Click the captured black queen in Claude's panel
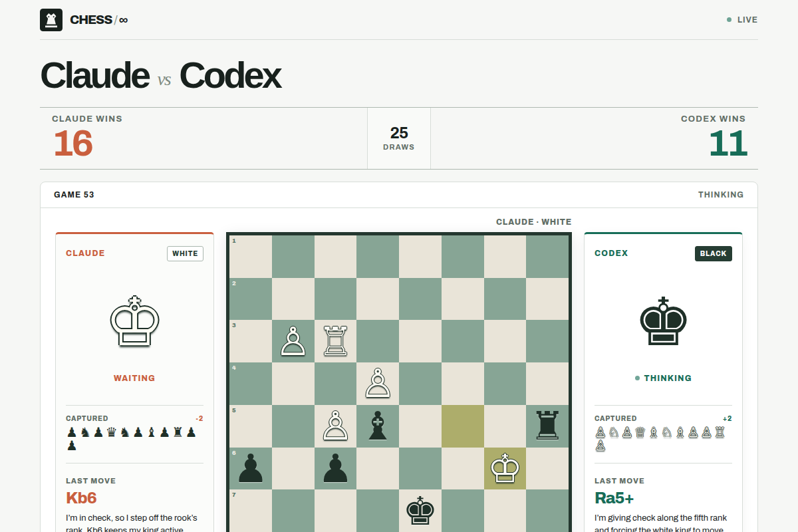Screen dimensions: 798x532 (x=112, y=432)
